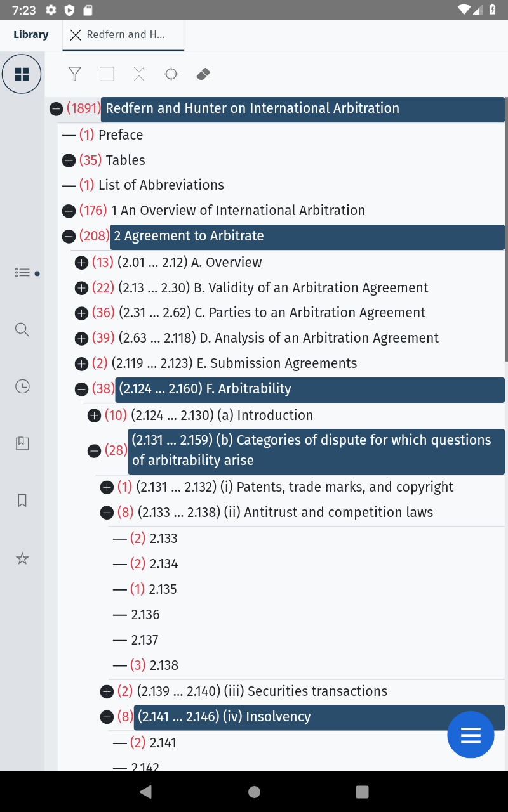Open the Preface entry
The height and width of the screenshot is (812, 508).
tap(120, 135)
